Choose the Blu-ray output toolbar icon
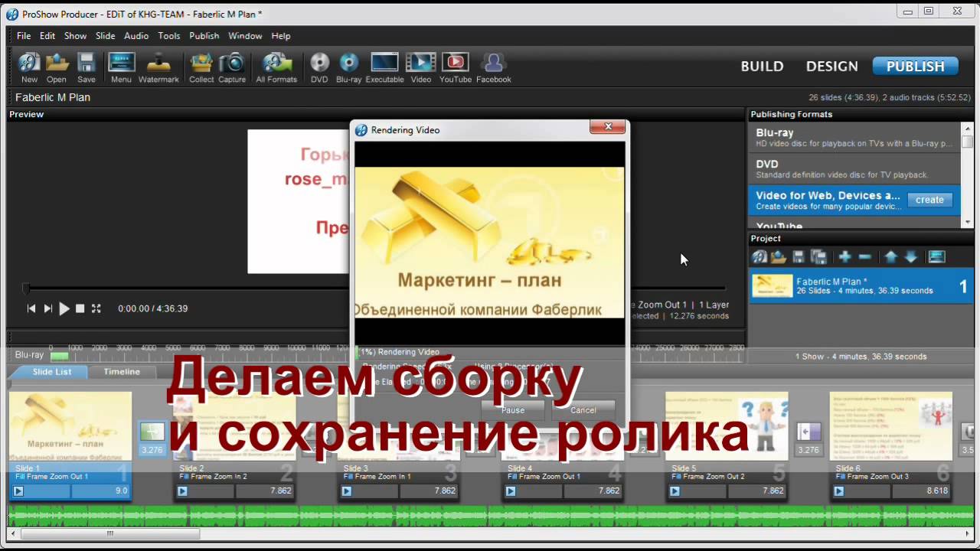The image size is (980, 551). [x=349, y=67]
